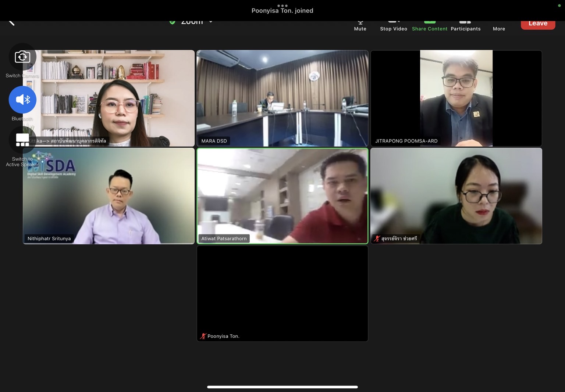Image resolution: width=565 pixels, height=392 pixels.
Task: Open Share Content option
Action: coord(430,25)
